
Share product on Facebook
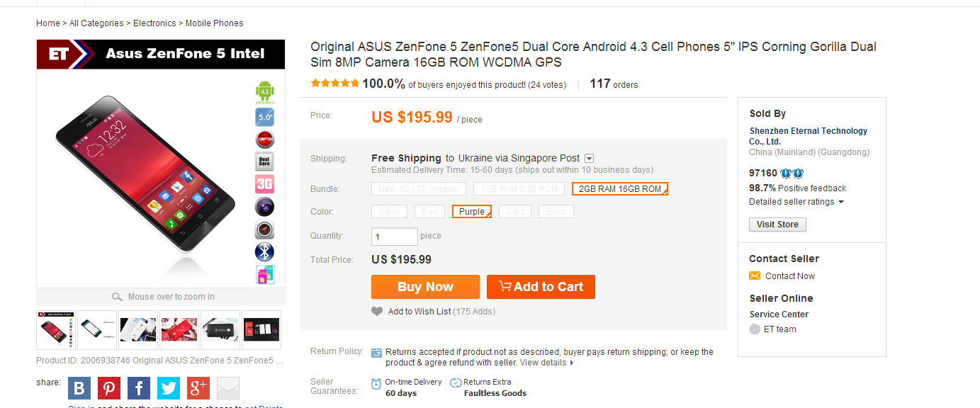[x=139, y=388]
